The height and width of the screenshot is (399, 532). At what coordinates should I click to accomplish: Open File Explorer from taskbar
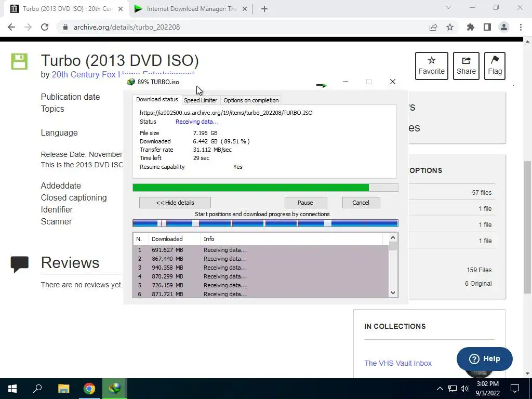[63, 389]
